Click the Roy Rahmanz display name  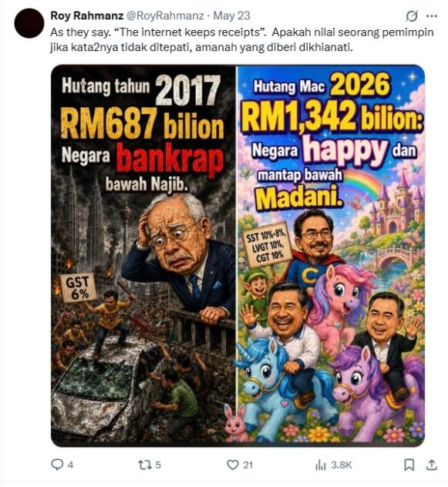coord(86,15)
